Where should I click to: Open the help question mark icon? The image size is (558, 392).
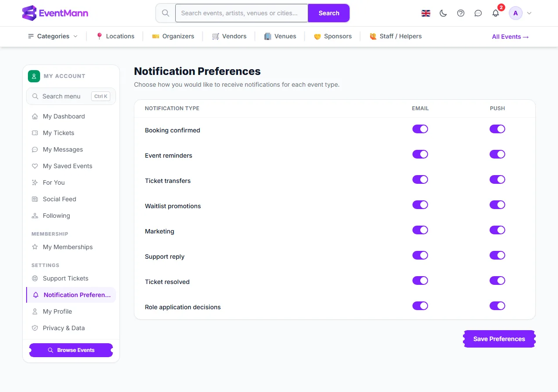[x=461, y=13]
